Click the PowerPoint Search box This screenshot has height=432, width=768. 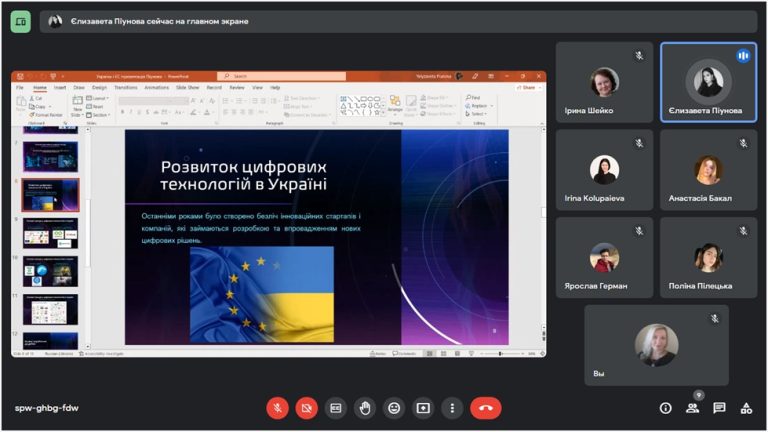(x=282, y=76)
